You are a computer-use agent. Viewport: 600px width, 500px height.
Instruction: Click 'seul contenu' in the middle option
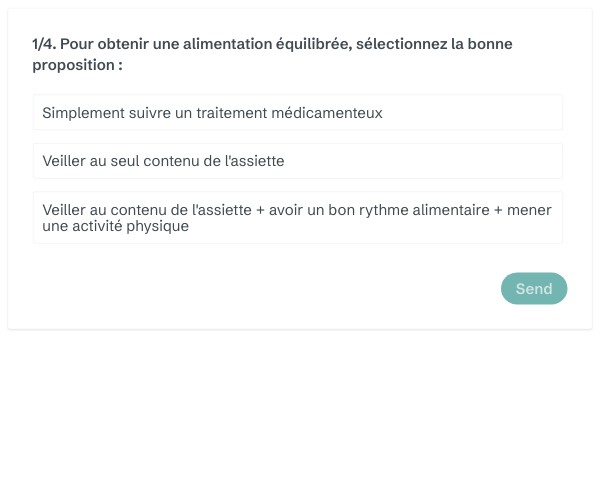[152, 160]
